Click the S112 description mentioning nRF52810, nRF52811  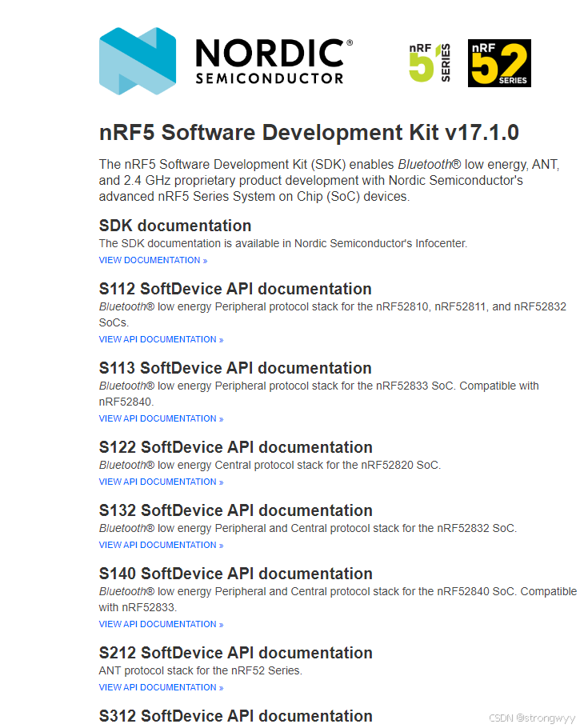tap(333, 314)
